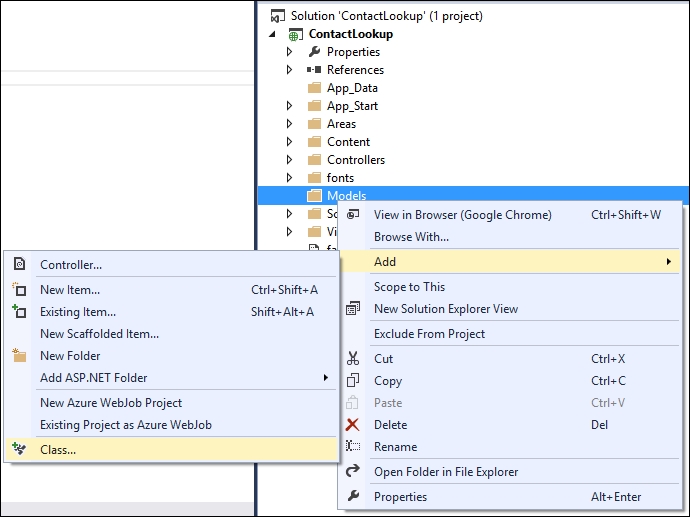Click the red Delete X icon
This screenshot has height=517, width=690.
click(352, 425)
